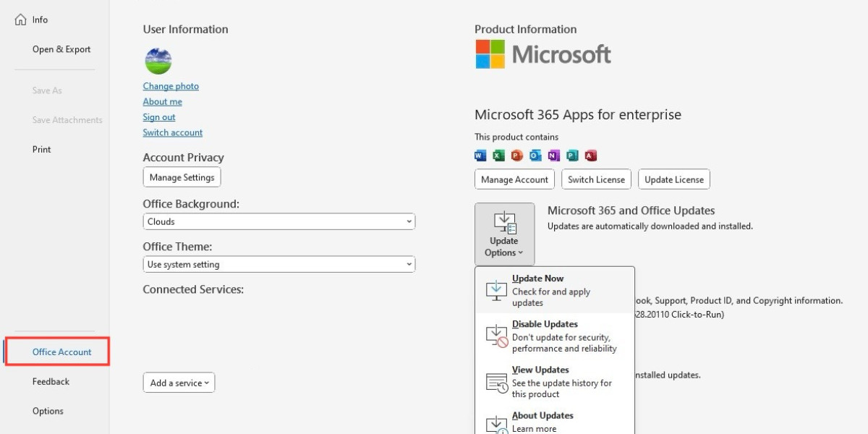The height and width of the screenshot is (434, 868).
Task: Follow the Change photo link
Action: 171,86
